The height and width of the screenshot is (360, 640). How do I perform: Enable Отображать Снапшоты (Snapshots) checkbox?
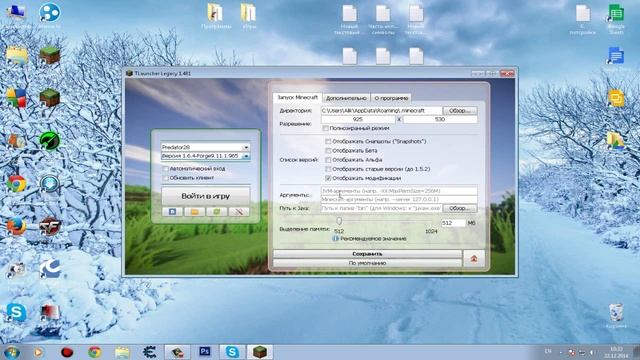pyautogui.click(x=328, y=141)
